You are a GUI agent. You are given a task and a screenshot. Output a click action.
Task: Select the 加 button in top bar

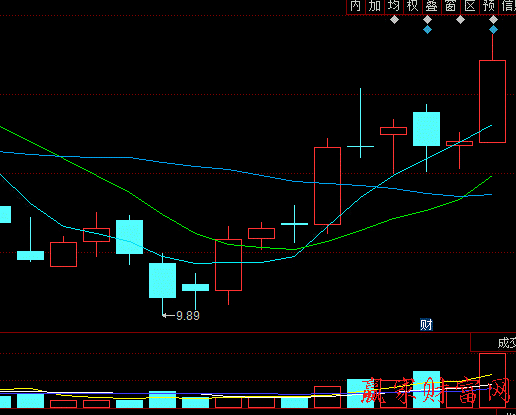coord(375,6)
